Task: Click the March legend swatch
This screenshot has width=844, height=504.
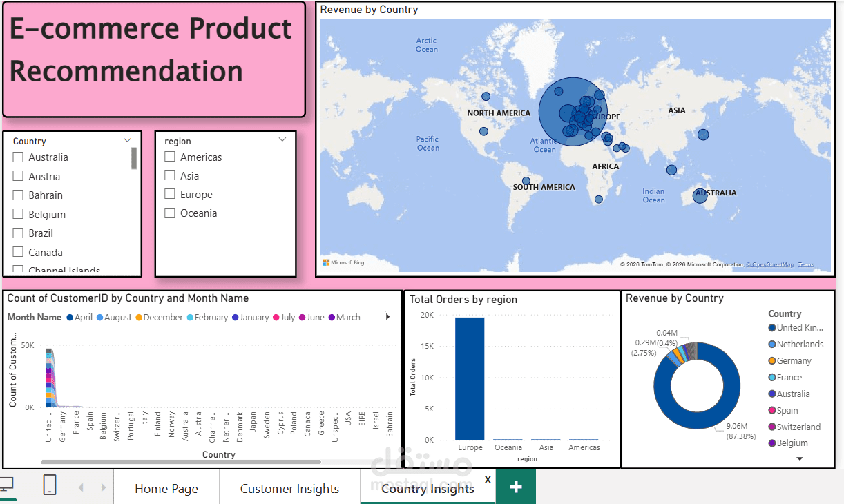Action: click(332, 318)
